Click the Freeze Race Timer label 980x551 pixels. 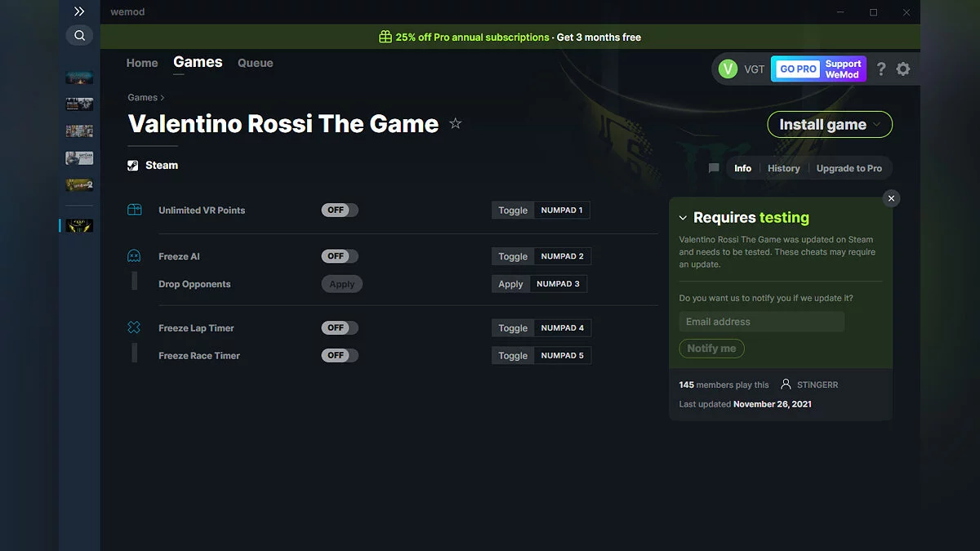(199, 356)
